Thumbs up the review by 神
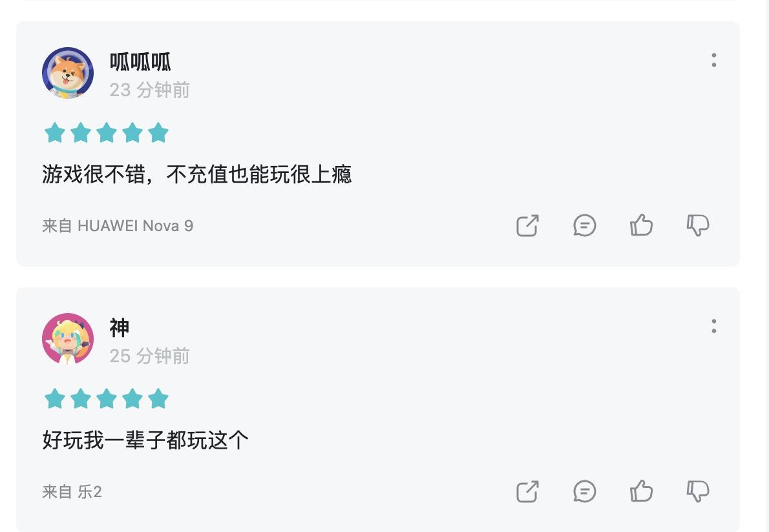The height and width of the screenshot is (532, 769). pos(641,491)
